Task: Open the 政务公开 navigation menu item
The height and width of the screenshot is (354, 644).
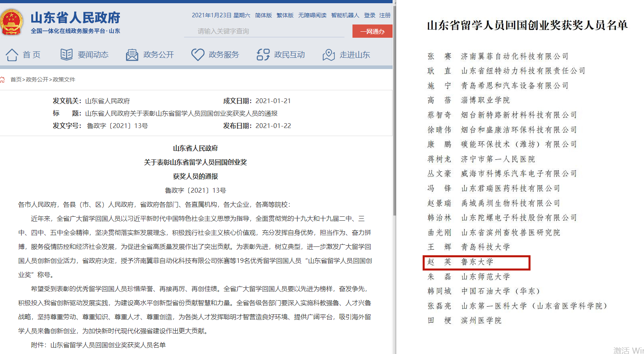Action: pos(158,55)
